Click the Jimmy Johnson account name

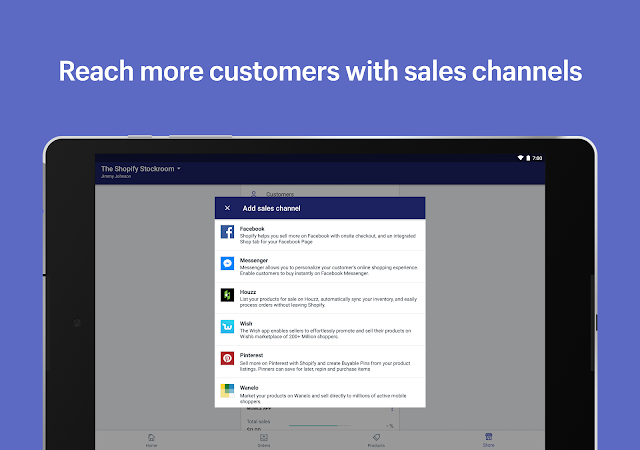pos(116,176)
